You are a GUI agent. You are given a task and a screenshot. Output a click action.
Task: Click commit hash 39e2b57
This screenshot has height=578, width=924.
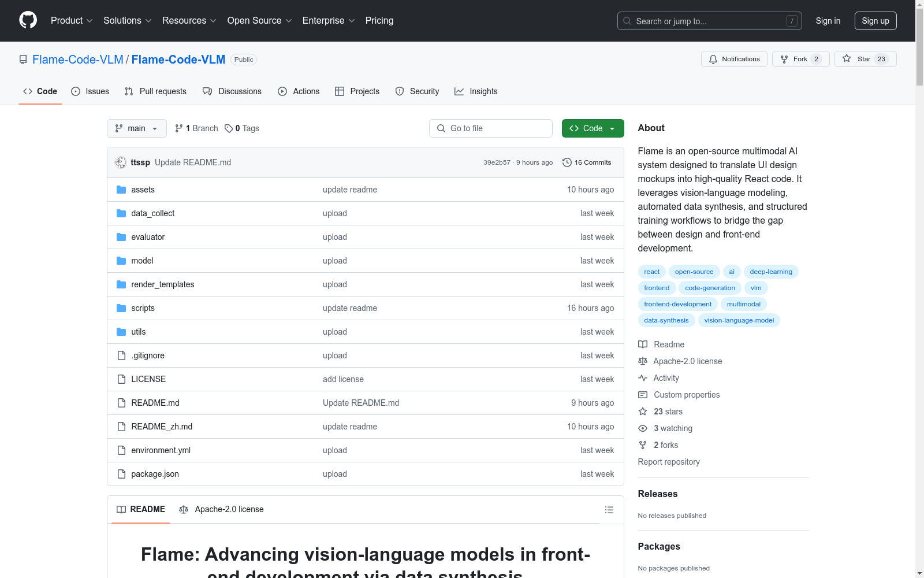[x=497, y=162]
